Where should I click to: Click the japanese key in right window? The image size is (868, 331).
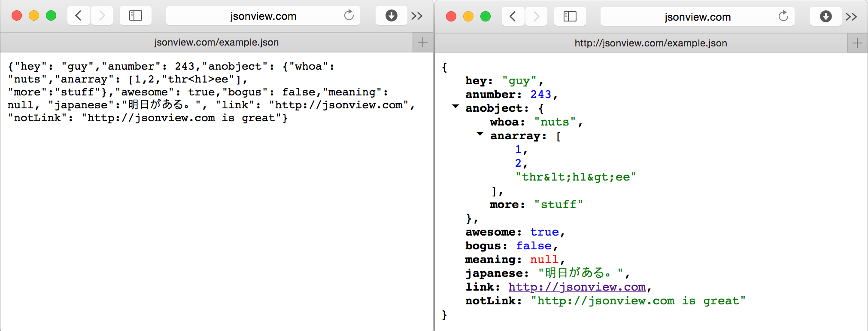pyautogui.click(x=494, y=273)
